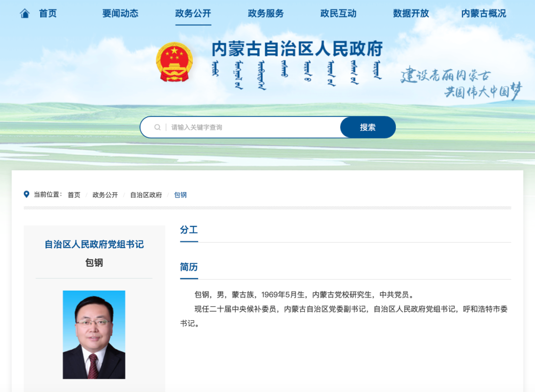Click the 简历 section heading
The width and height of the screenshot is (535, 392).
(x=189, y=266)
